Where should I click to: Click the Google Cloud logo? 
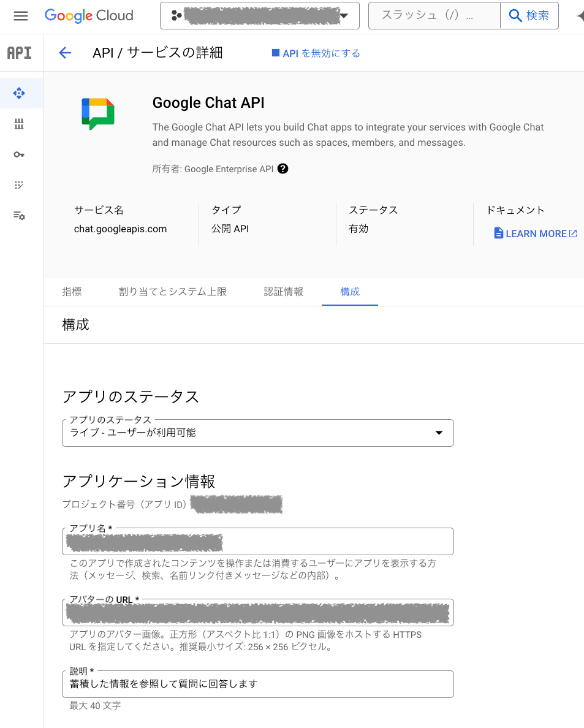tap(89, 16)
